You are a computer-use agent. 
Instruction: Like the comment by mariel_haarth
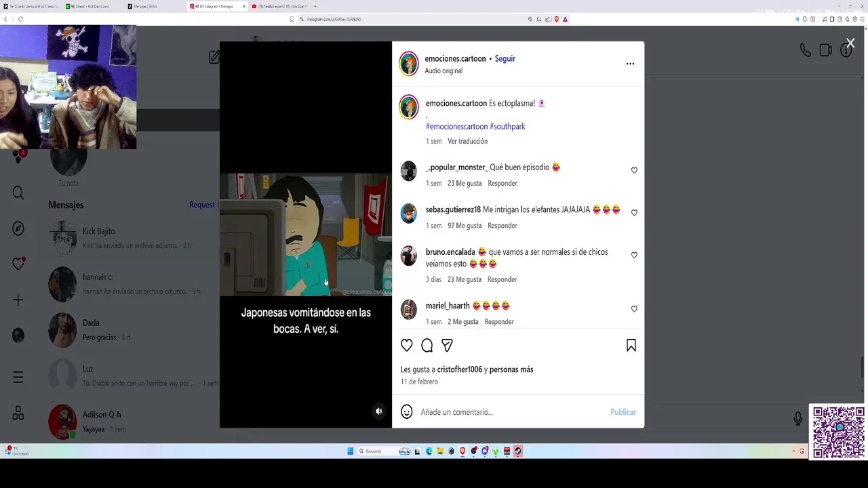634,309
